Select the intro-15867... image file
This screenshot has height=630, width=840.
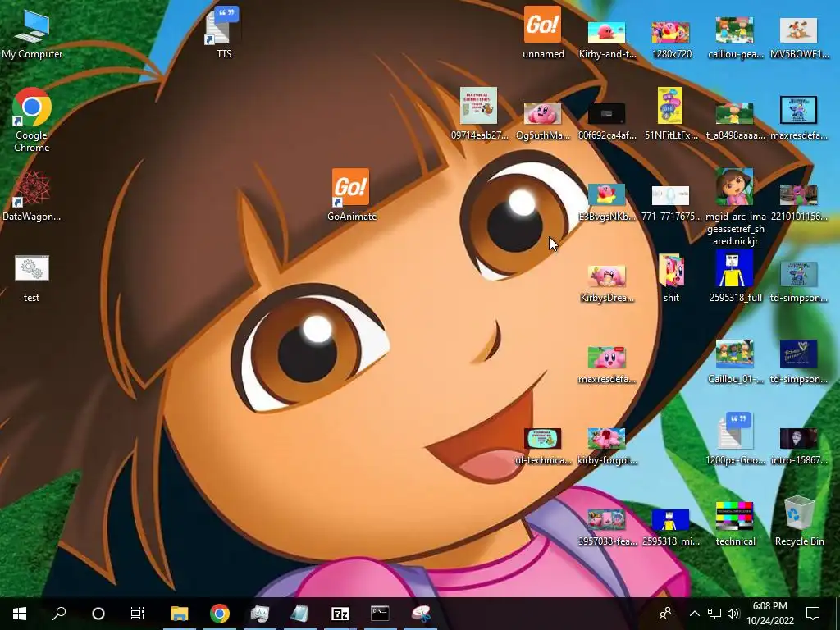point(799,447)
